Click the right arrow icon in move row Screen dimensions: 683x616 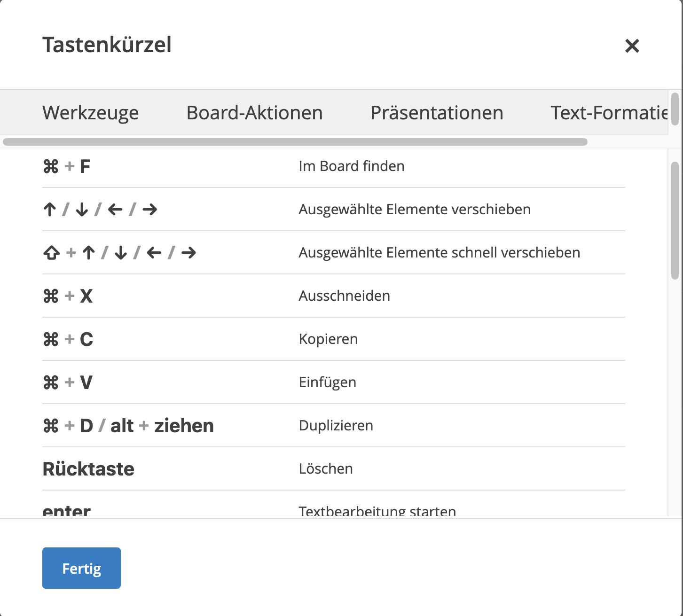150,210
